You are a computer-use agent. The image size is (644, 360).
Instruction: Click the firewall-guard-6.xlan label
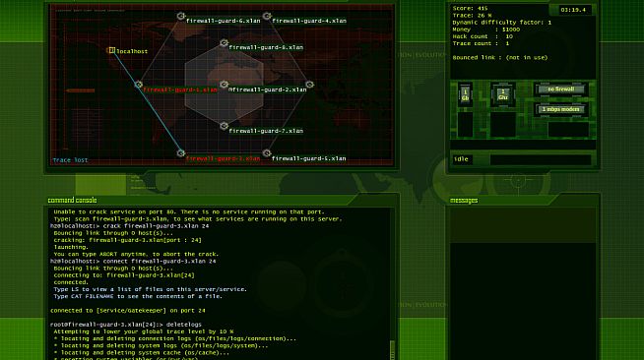pos(223,21)
